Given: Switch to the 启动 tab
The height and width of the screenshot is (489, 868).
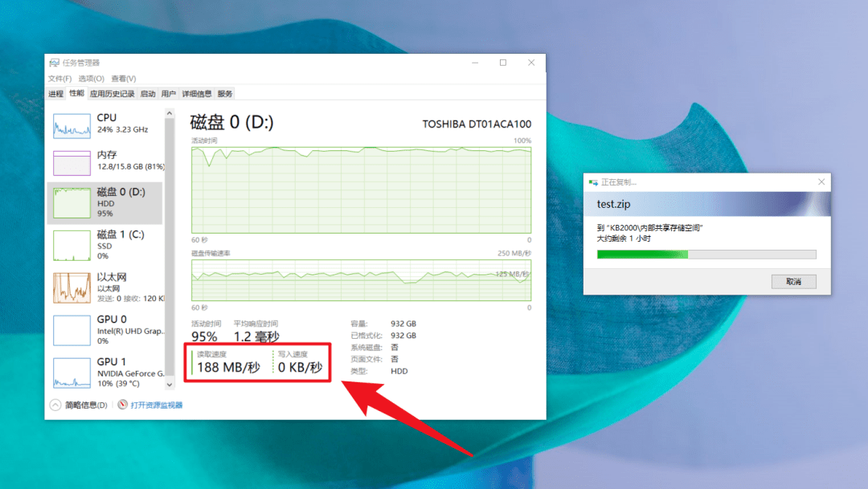Looking at the screenshot, I should [148, 93].
